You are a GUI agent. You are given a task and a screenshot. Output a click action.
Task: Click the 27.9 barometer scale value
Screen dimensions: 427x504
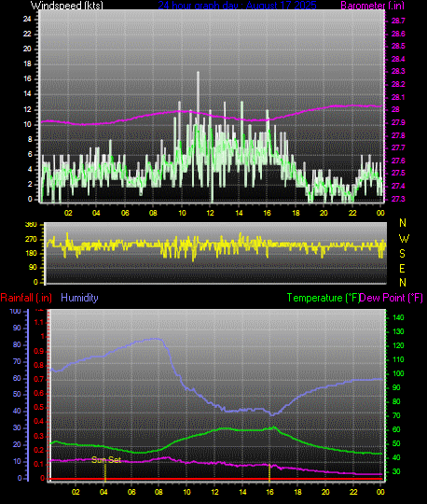pos(398,122)
